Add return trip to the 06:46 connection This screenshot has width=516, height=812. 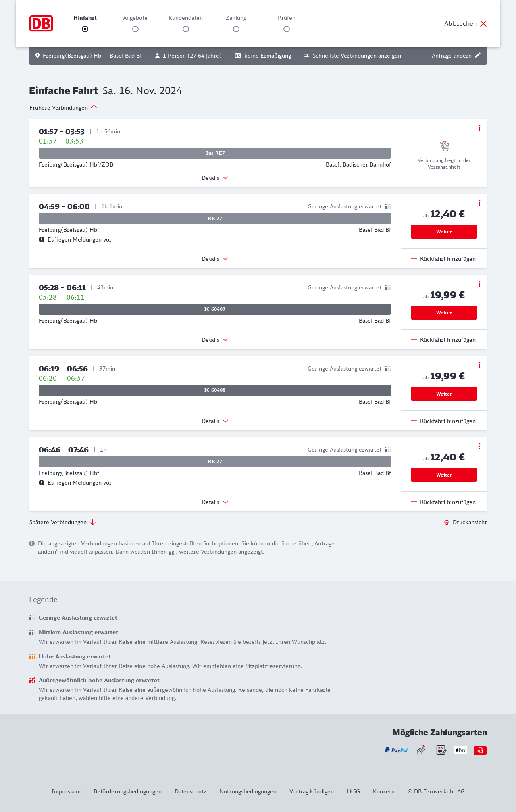click(x=443, y=502)
